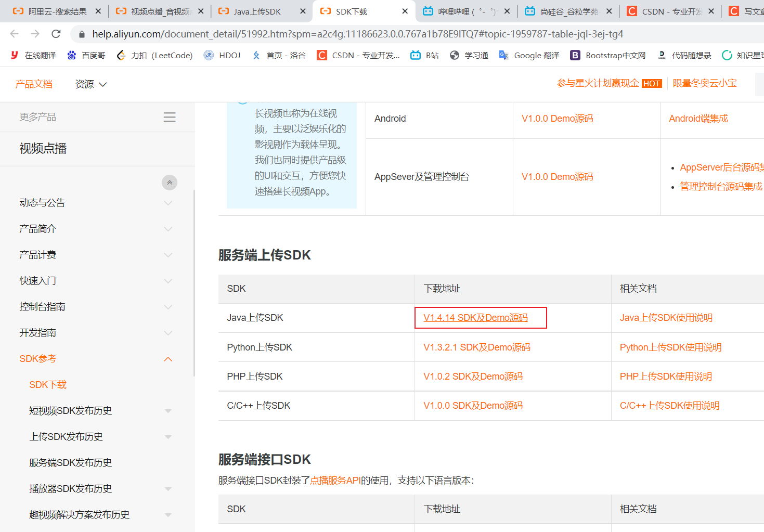
Task: View site security lock info
Action: point(81,34)
